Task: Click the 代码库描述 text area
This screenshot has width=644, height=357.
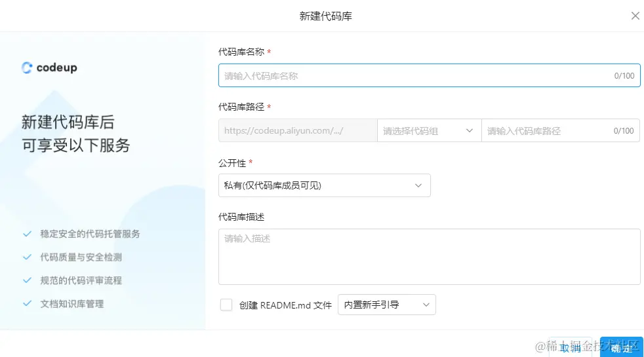Action: pos(429,257)
